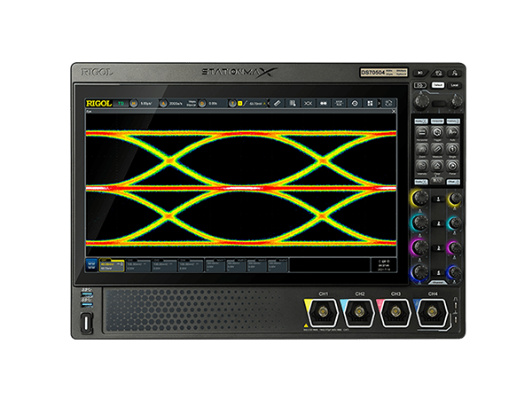Image resolution: width=532 pixels, height=399 pixels.
Task: Click the far-right toolbar icon above waveform
Action: 387,104
